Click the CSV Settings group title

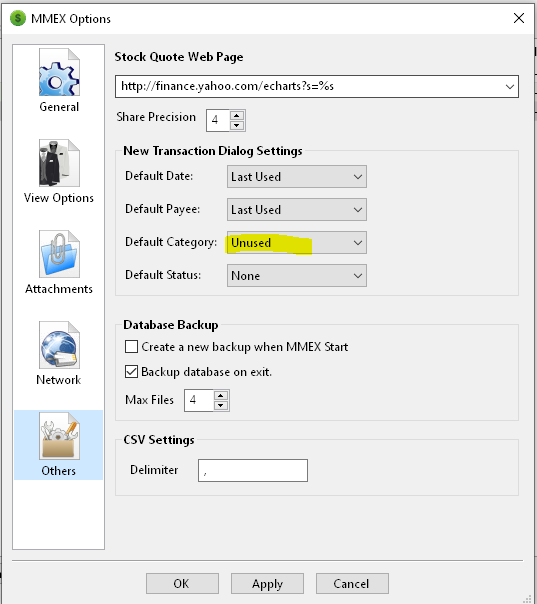tap(159, 440)
